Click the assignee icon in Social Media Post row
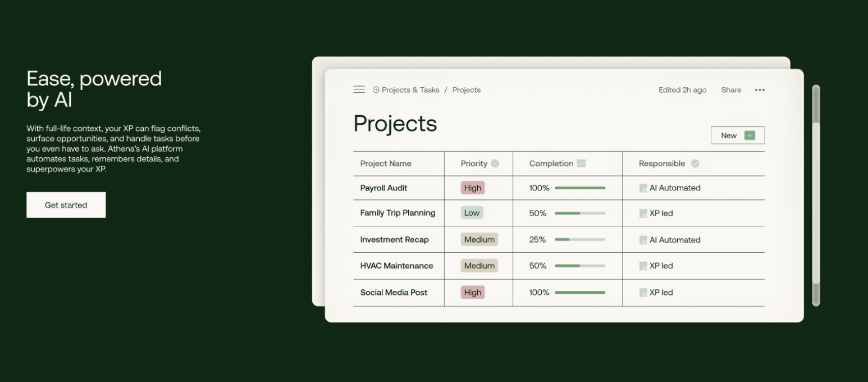Image resolution: width=868 pixels, height=382 pixels. (x=643, y=293)
